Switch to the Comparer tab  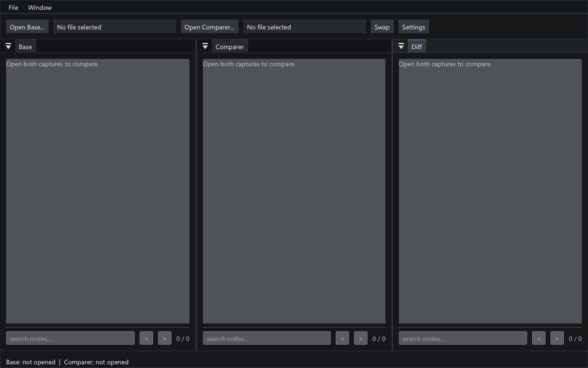tap(229, 47)
